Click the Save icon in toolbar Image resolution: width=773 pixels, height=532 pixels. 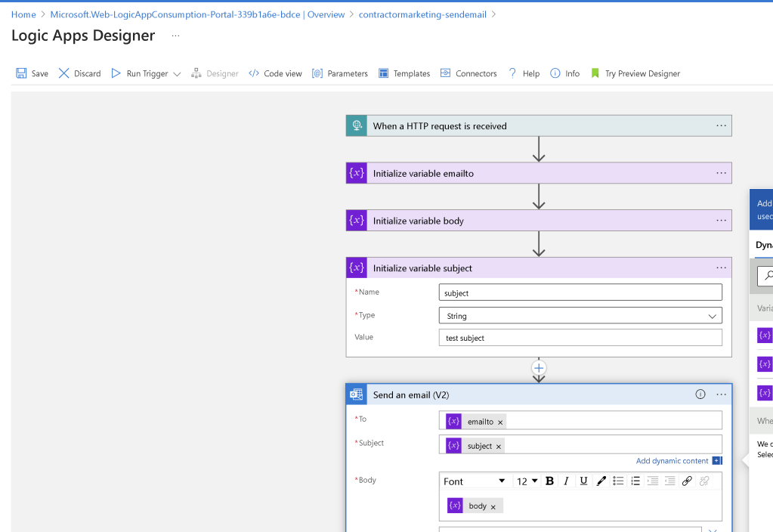pos(21,73)
